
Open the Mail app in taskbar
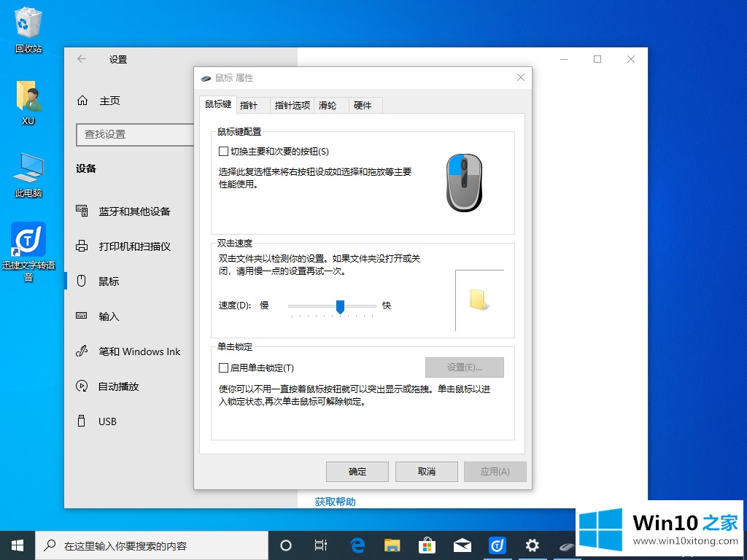pos(462,545)
